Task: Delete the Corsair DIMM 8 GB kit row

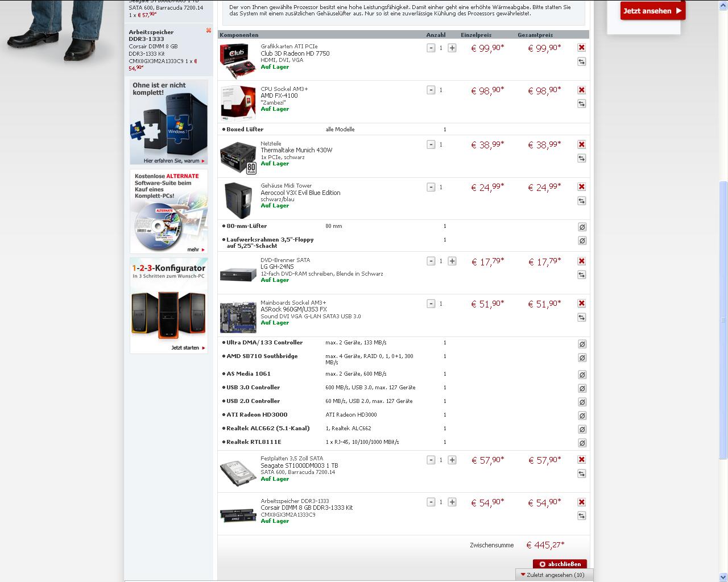Action: (x=581, y=502)
